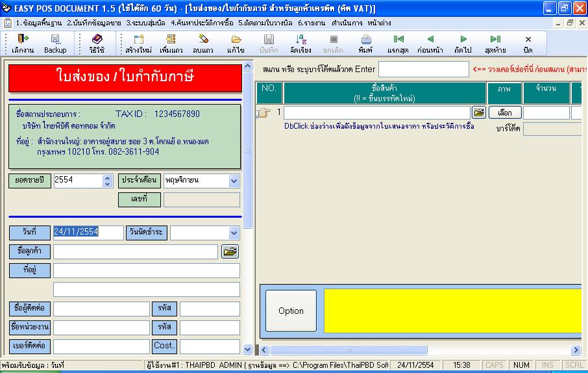This screenshot has width=588, height=373.
Task: Close the form with ปิด toolbar icon
Action: [528, 44]
